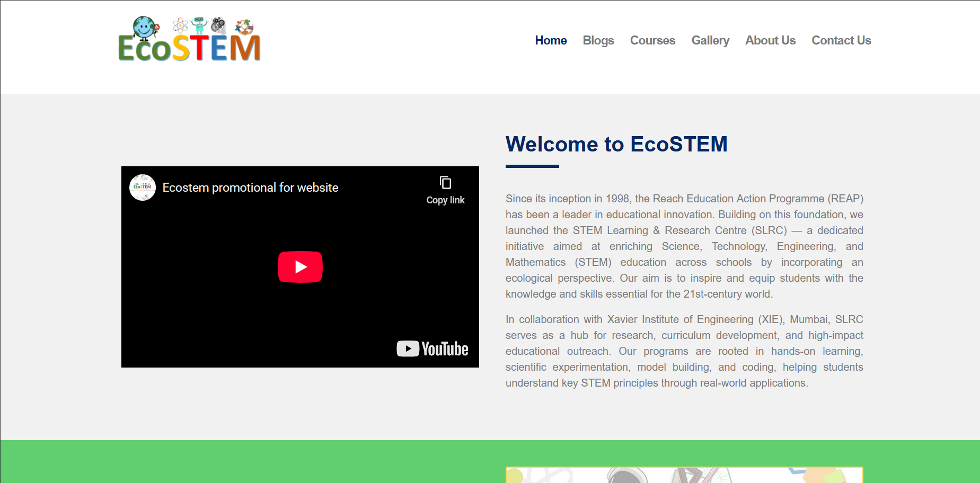Click the gears icon in the EcoSTEM logo
Viewport: 980px width, 483px height.
click(x=218, y=25)
